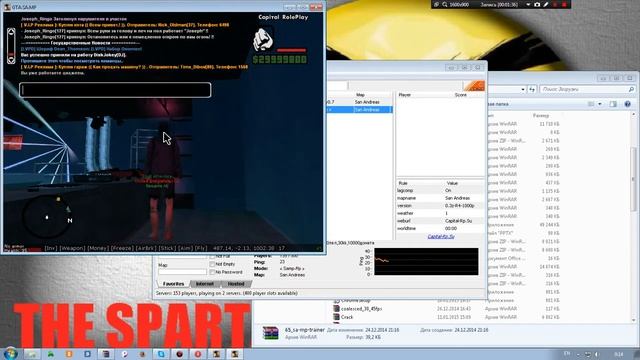Enable the Not Full filter checkbox

point(212,256)
